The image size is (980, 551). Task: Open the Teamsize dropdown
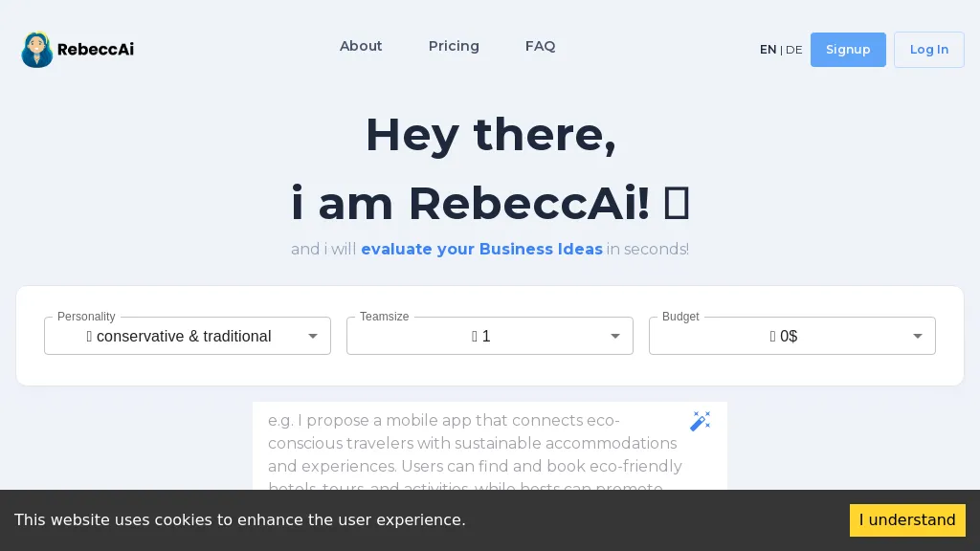coord(489,336)
